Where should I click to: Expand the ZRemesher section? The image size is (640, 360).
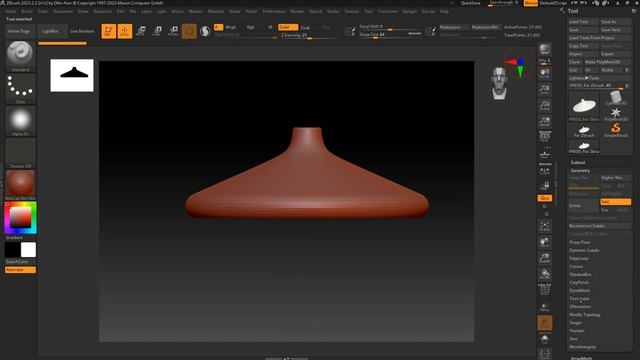580,307
